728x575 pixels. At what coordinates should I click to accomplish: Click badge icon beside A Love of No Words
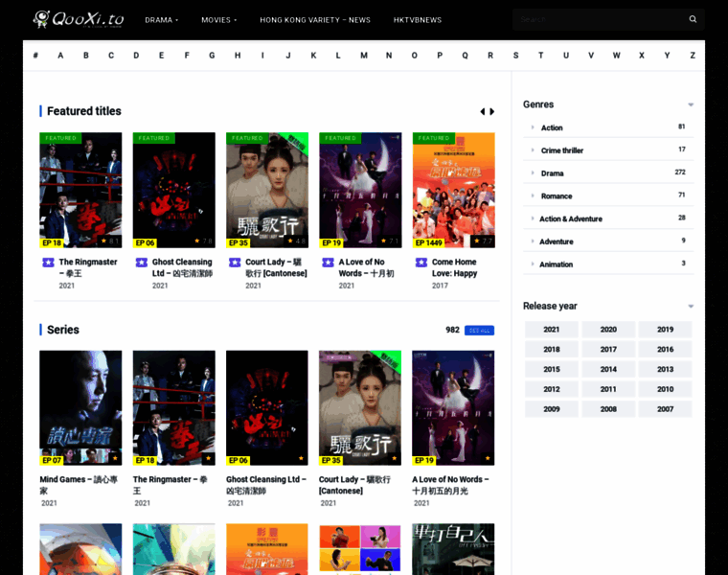click(x=329, y=263)
